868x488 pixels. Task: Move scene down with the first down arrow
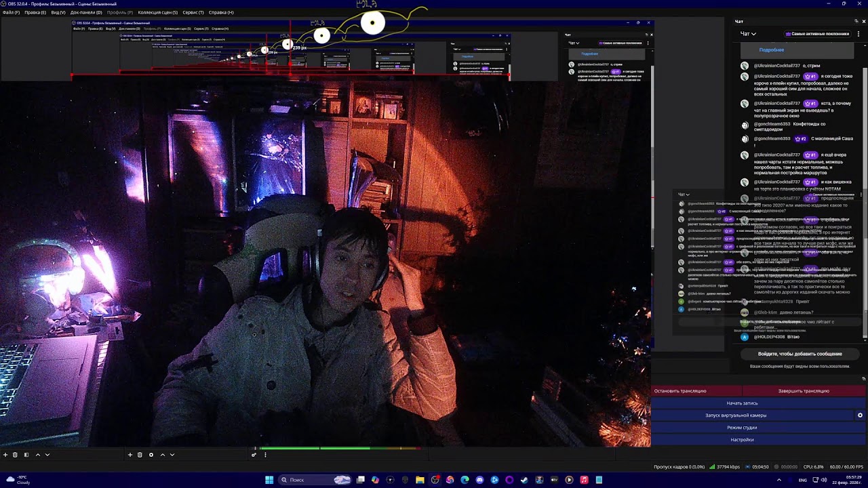pos(47,455)
